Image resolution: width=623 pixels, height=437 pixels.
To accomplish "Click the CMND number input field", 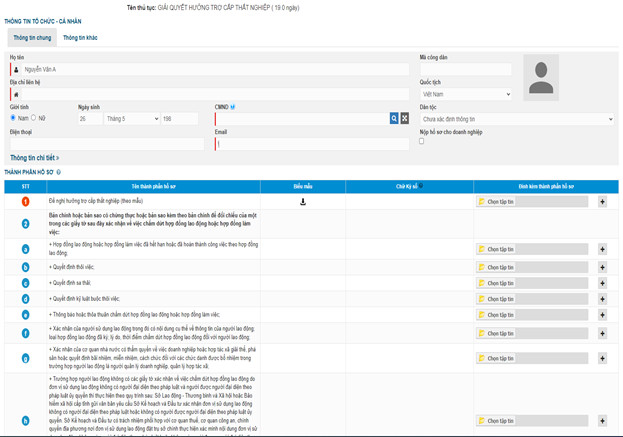I will pos(303,118).
